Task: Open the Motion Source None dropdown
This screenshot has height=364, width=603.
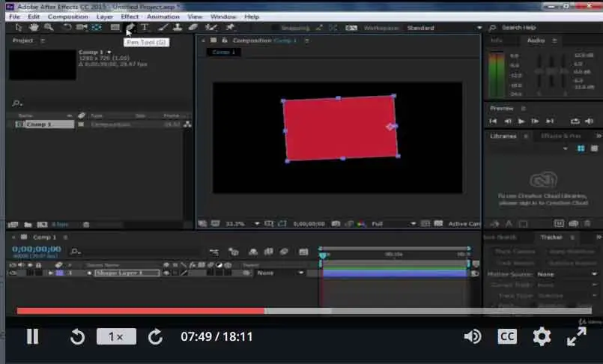Action: pyautogui.click(x=567, y=274)
